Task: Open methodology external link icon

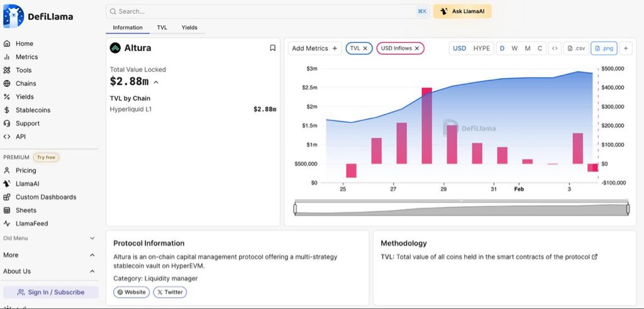Action: pyautogui.click(x=594, y=257)
